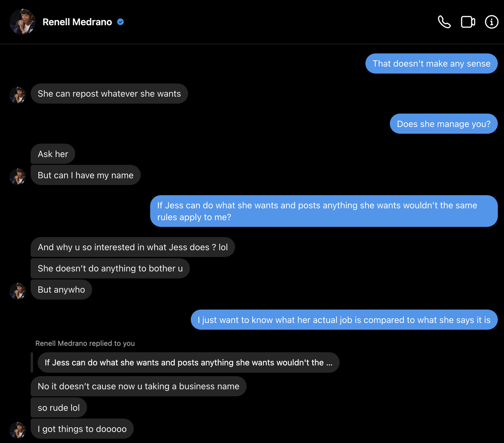Click "And why u so interested" message
The width and height of the screenshot is (504, 443).
tap(133, 247)
